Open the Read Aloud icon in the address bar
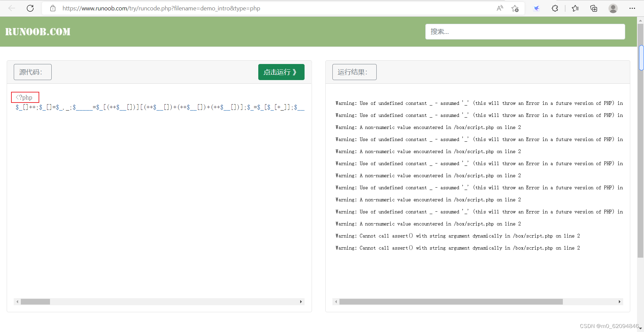644x332 pixels. (x=500, y=8)
